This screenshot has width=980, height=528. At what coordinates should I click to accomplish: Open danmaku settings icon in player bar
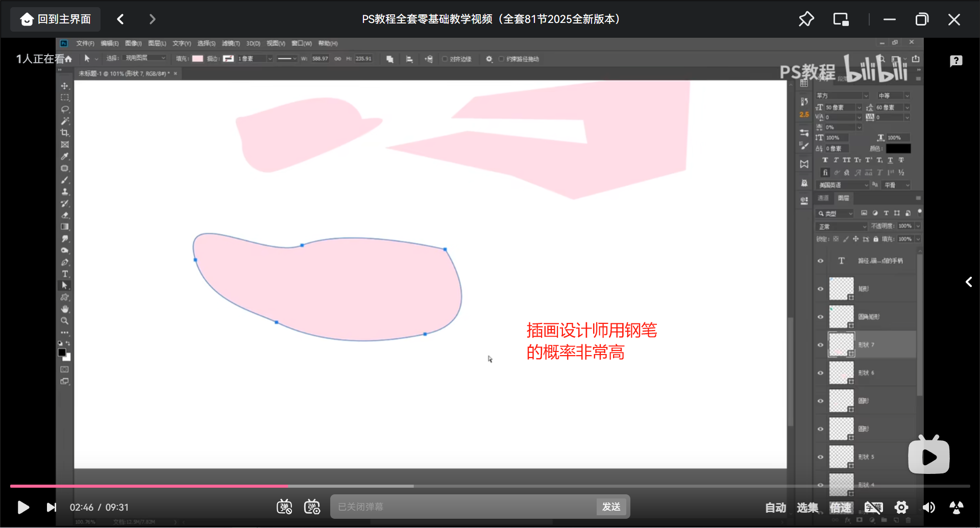[x=312, y=507]
